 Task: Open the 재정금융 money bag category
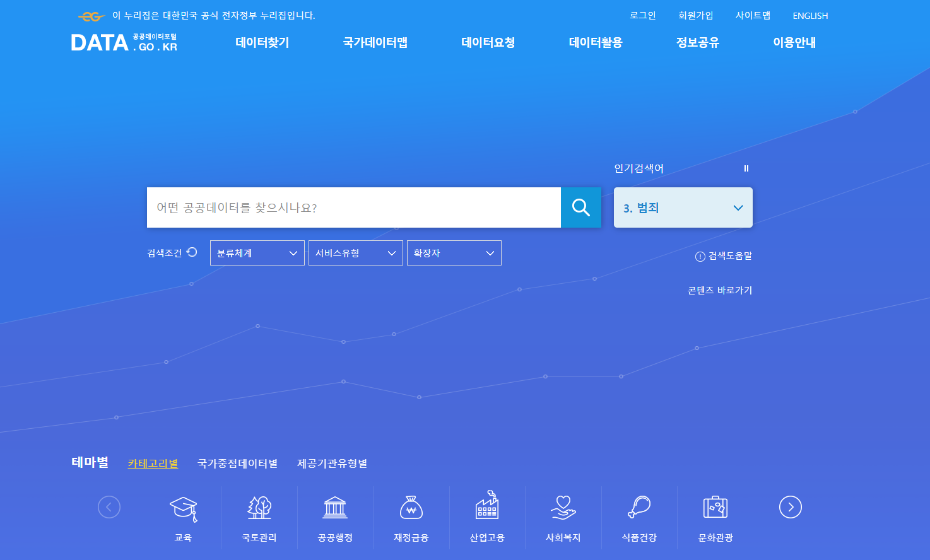[411, 508]
